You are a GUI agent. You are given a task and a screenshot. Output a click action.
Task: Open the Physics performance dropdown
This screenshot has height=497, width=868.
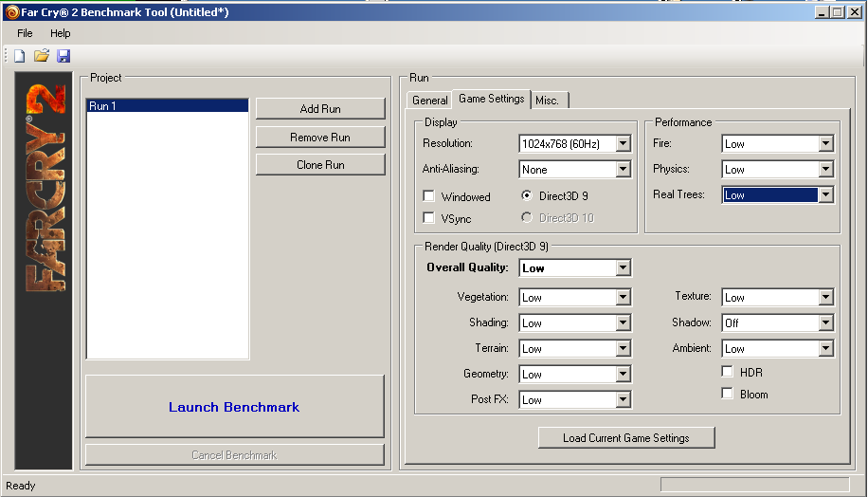pos(778,170)
